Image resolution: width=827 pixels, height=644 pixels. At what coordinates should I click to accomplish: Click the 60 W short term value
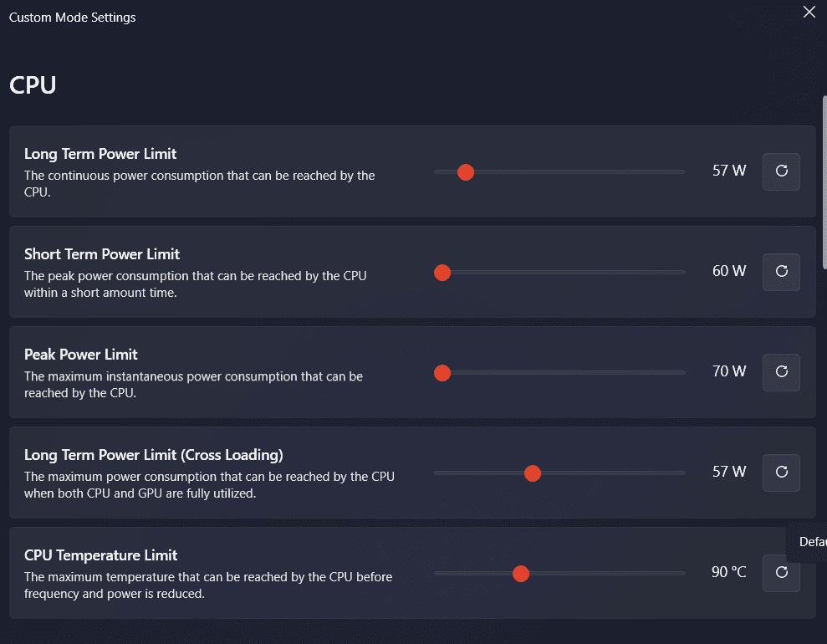(728, 272)
